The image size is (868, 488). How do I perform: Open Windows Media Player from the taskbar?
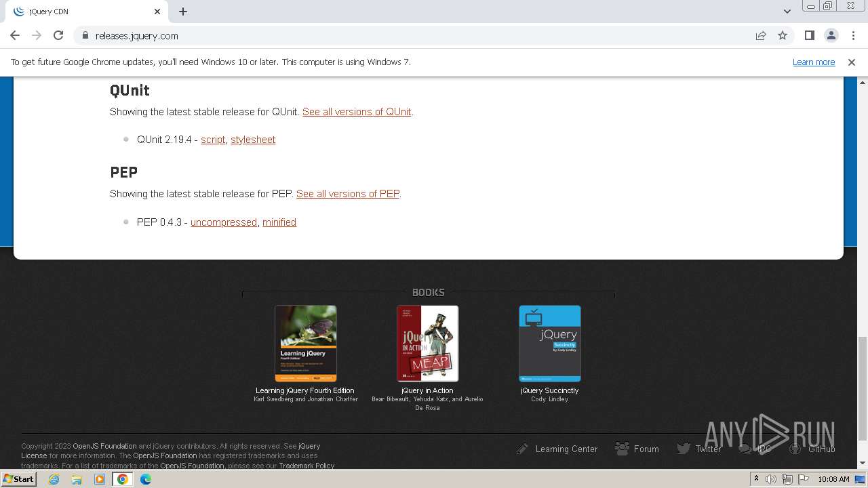coord(100,479)
